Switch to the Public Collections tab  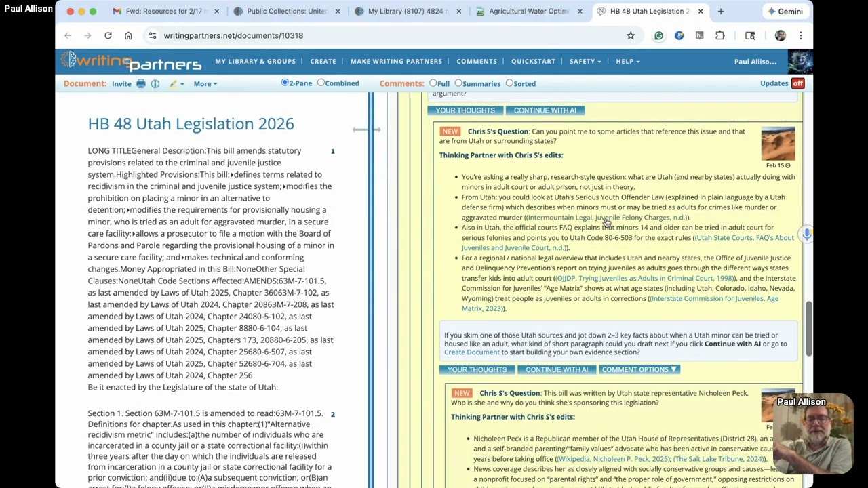(x=288, y=12)
